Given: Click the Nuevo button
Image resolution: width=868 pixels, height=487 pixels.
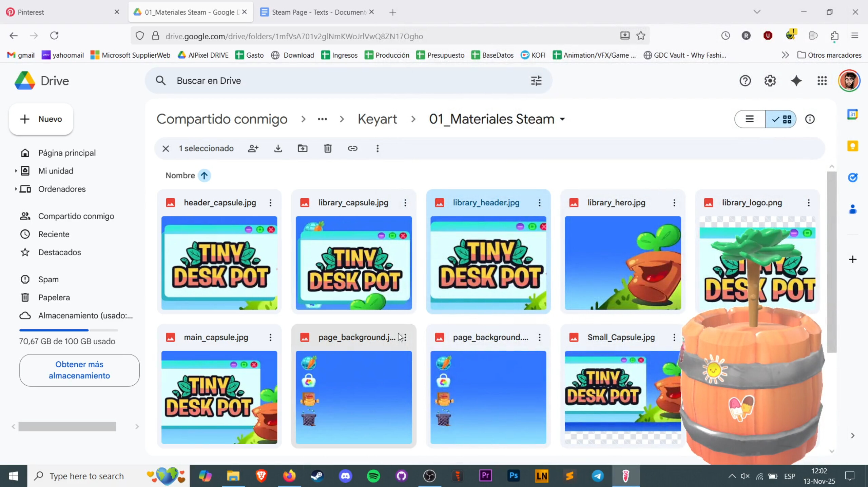Looking at the screenshot, I should pos(41,119).
